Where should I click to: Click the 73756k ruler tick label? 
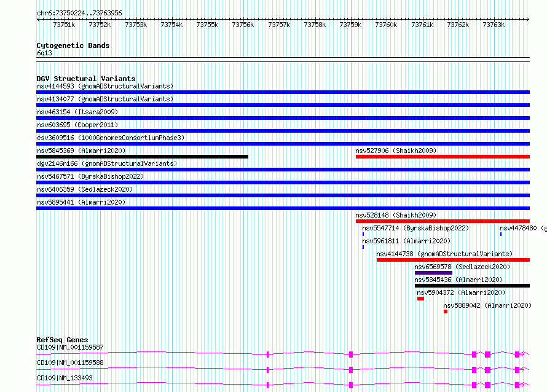click(243, 25)
